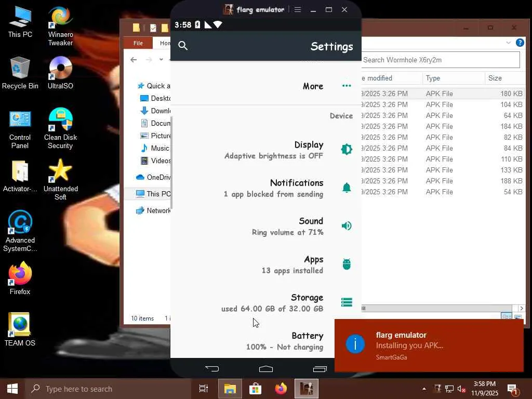532x399 pixels.
Task: Tap the Sound speaker icon
Action: tap(347, 226)
